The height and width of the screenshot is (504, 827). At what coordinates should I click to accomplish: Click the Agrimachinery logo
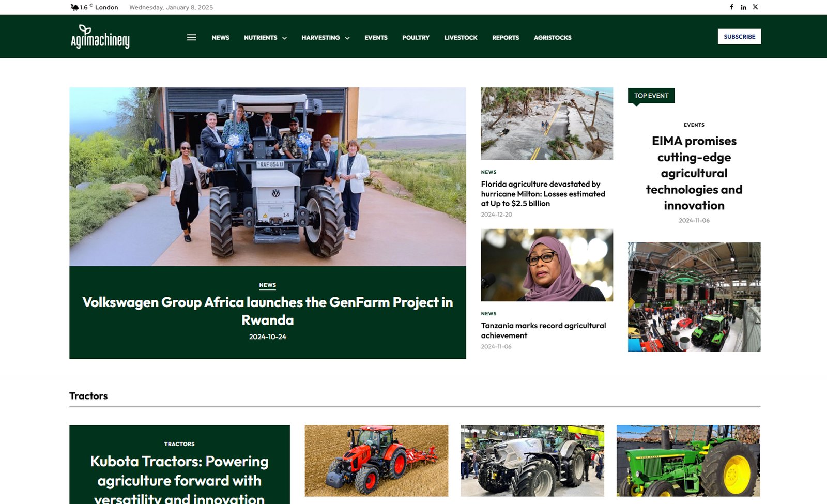click(100, 37)
